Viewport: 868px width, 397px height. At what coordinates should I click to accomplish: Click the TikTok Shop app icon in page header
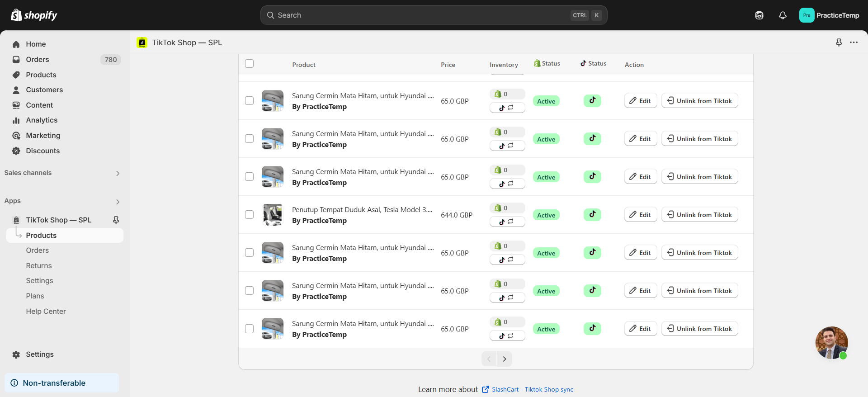[142, 43]
